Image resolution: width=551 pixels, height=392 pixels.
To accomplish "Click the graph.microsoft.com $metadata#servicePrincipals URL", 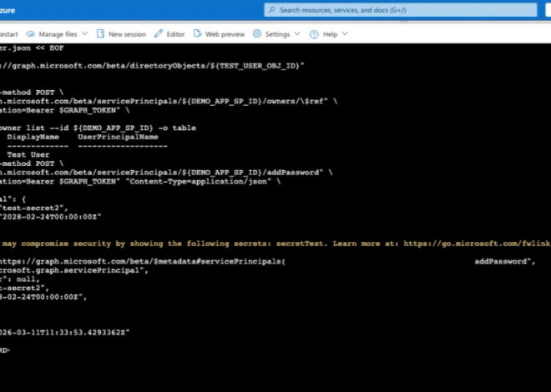I will point(142,261).
